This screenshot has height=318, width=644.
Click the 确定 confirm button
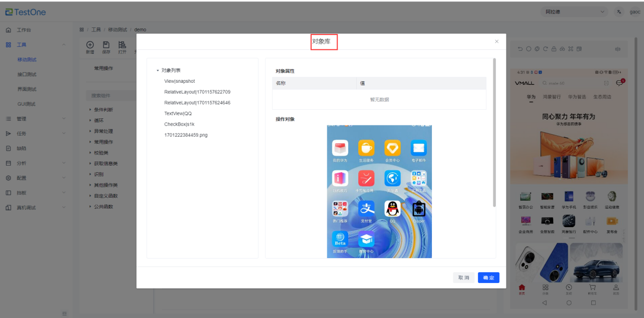488,278
